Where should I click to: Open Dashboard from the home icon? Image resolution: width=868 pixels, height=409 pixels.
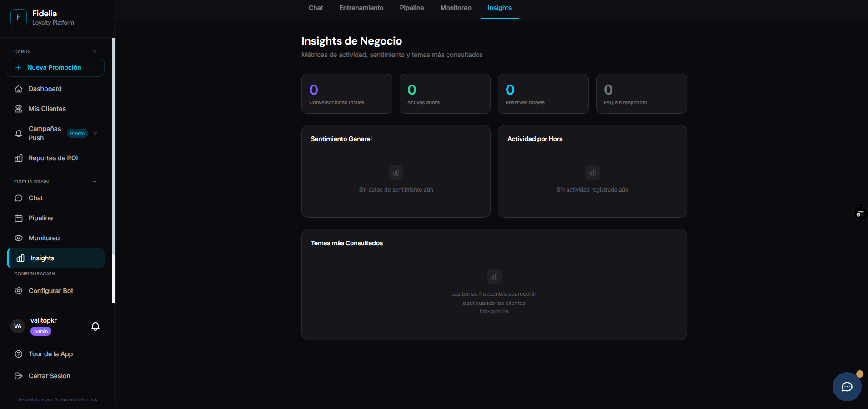click(x=19, y=89)
